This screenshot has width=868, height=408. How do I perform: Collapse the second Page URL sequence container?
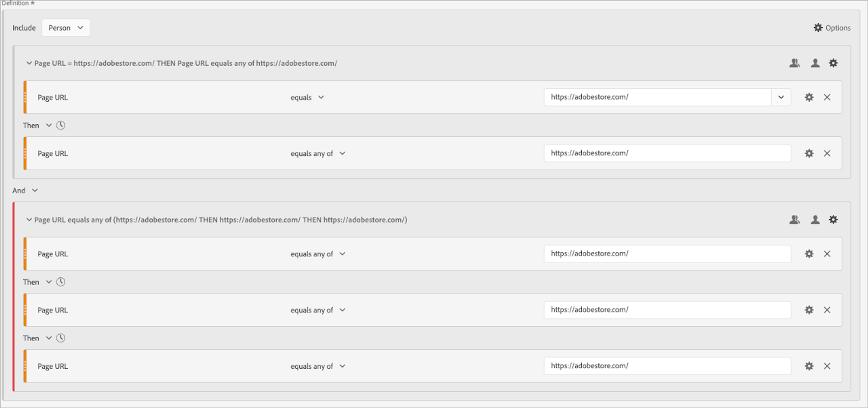click(x=29, y=220)
